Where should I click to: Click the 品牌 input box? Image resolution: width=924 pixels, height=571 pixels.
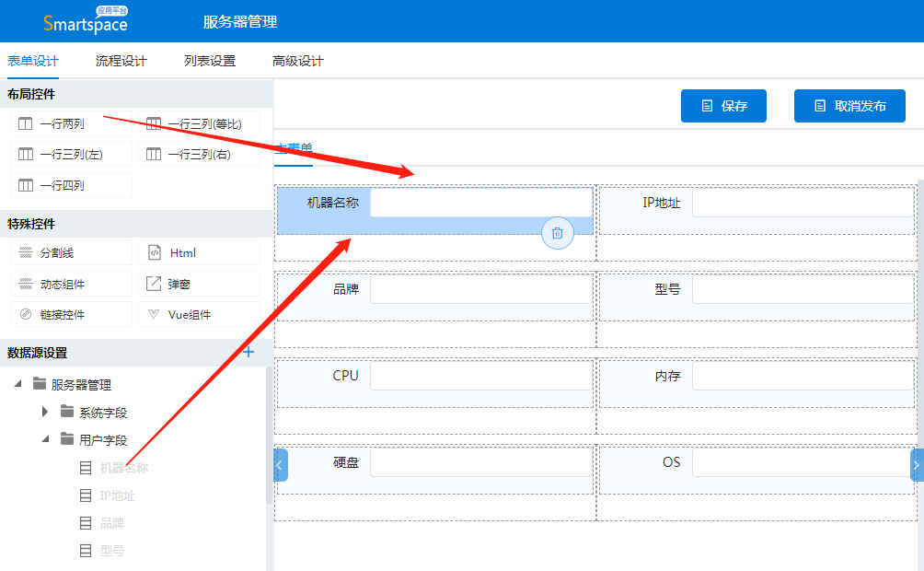pos(481,289)
